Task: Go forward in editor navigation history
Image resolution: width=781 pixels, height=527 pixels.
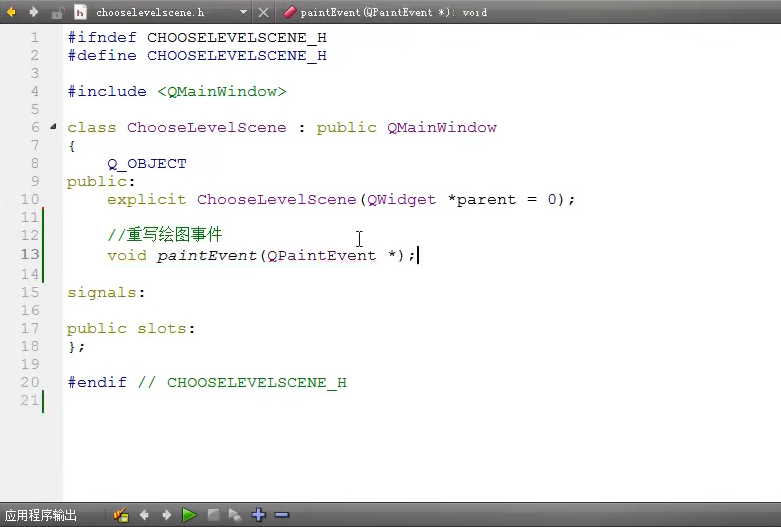Action: (33, 12)
